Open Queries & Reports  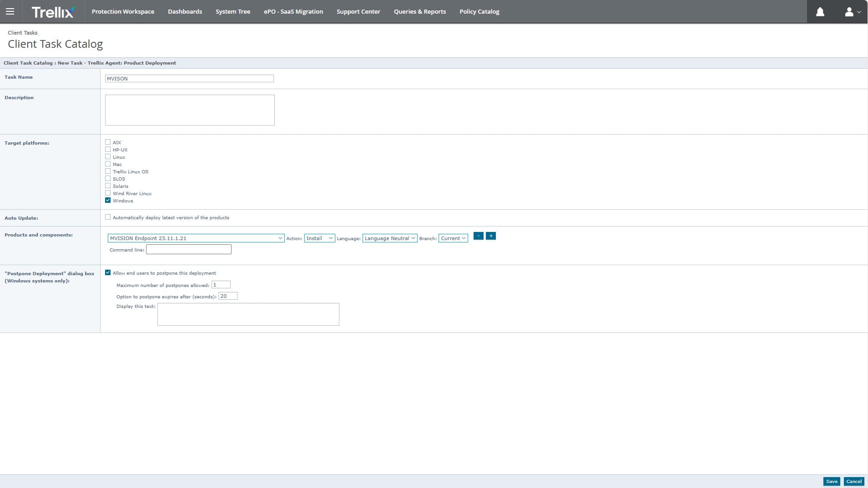click(x=420, y=11)
